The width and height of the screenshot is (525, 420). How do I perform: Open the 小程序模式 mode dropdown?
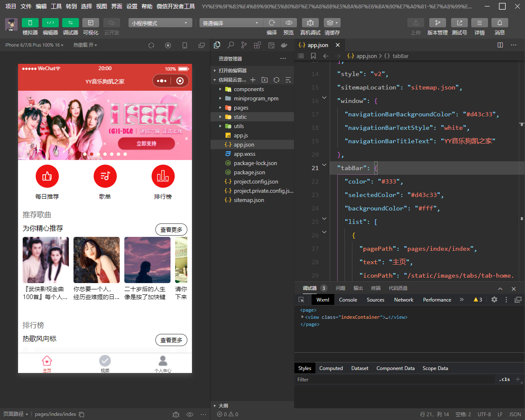click(x=160, y=23)
